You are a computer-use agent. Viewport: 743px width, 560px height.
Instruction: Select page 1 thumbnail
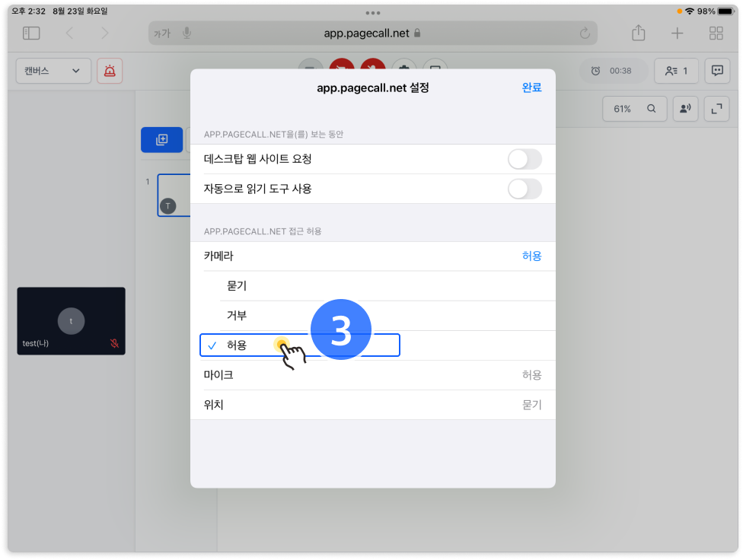pos(174,196)
